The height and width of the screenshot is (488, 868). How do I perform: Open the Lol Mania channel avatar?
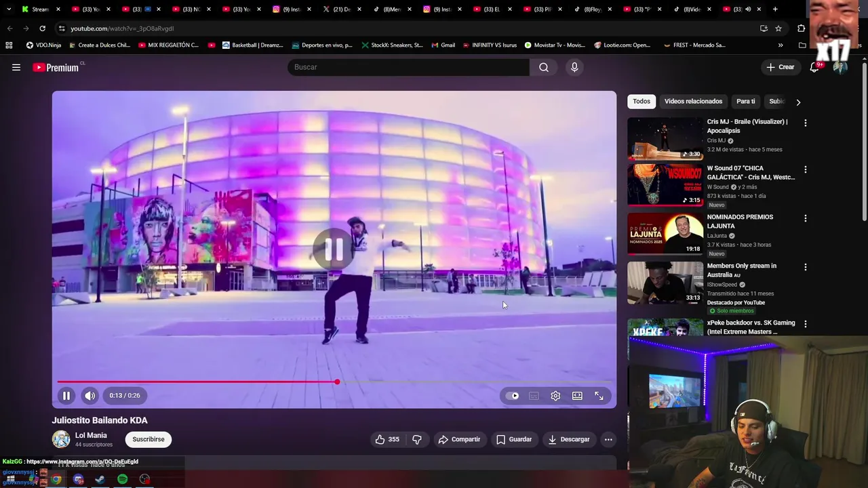tap(61, 439)
